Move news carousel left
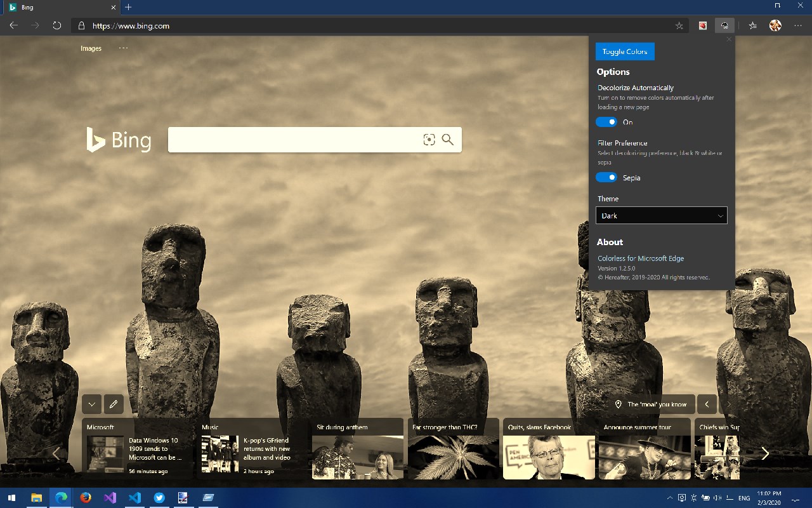 (56, 453)
